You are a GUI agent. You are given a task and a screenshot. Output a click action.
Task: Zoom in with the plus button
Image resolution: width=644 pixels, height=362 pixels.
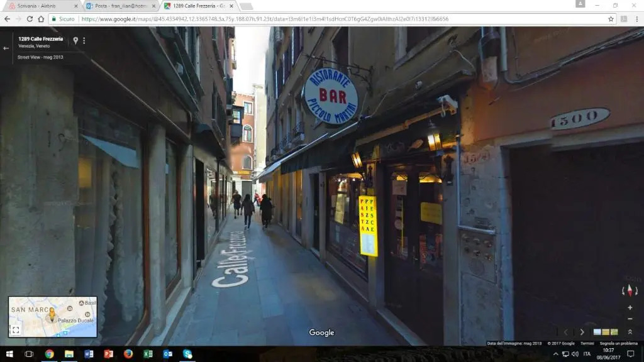(x=630, y=307)
